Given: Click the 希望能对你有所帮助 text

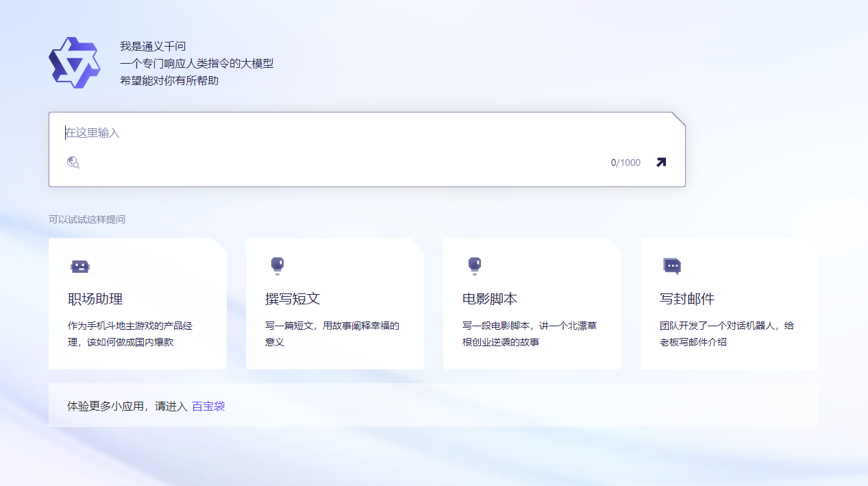Looking at the screenshot, I should 169,81.
